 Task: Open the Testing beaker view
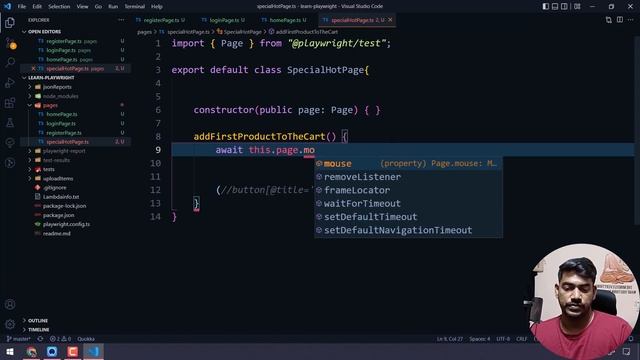[10, 122]
